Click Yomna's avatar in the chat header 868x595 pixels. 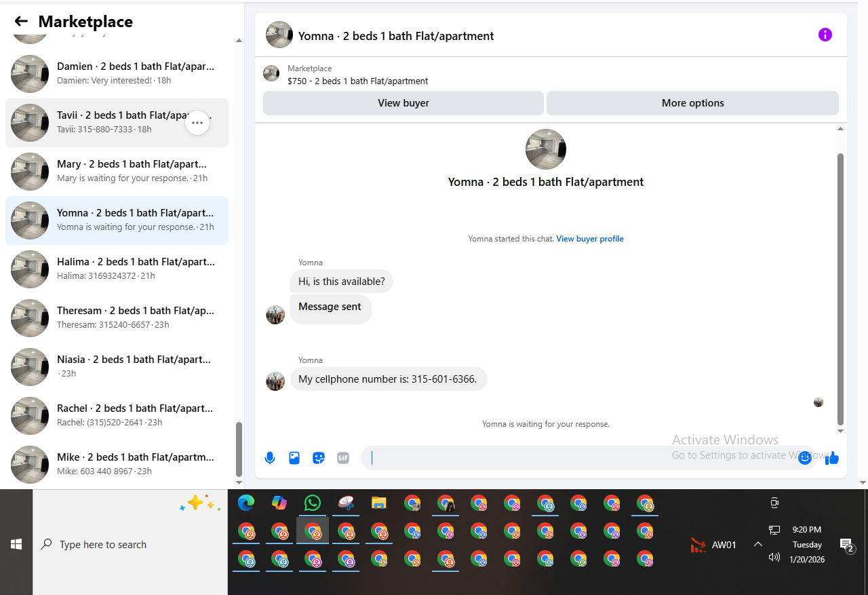click(x=279, y=35)
